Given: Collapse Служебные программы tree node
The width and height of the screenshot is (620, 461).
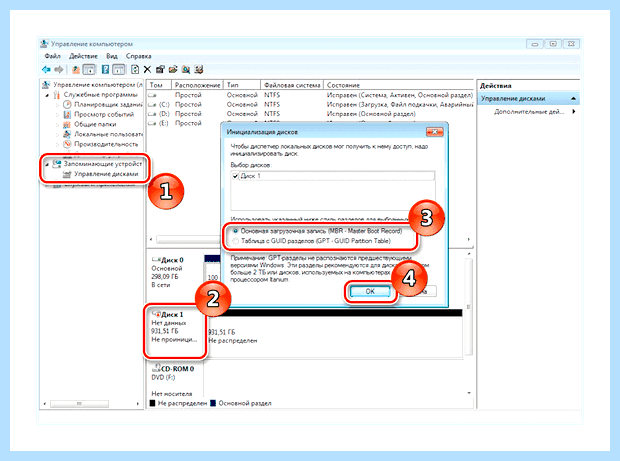Looking at the screenshot, I should point(47,95).
